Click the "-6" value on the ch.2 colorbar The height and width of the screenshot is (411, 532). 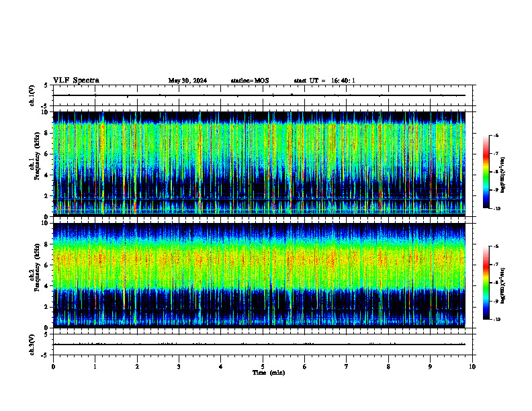click(x=496, y=246)
